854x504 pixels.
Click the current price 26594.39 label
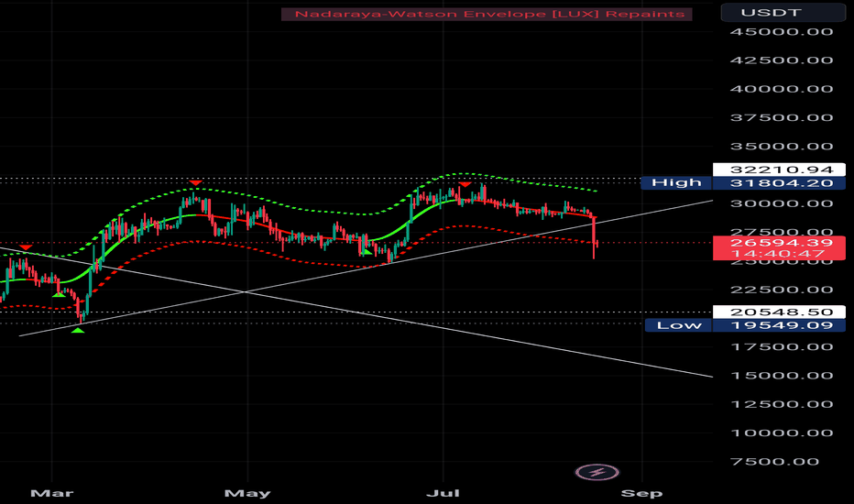click(x=781, y=243)
